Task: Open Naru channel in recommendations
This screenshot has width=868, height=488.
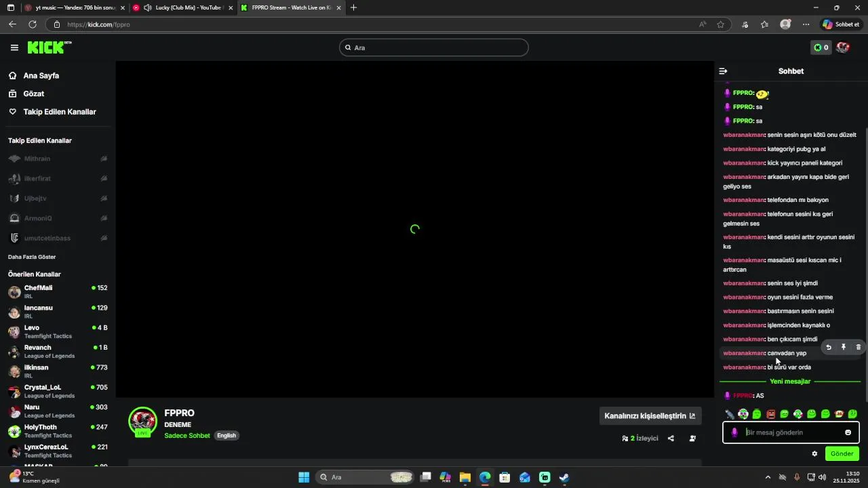Action: coord(58,411)
